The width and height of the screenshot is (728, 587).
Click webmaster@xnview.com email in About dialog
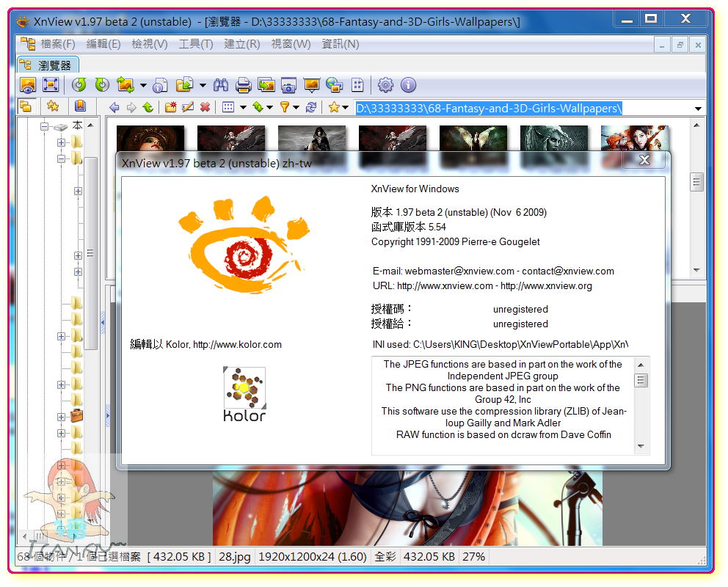click(x=459, y=271)
